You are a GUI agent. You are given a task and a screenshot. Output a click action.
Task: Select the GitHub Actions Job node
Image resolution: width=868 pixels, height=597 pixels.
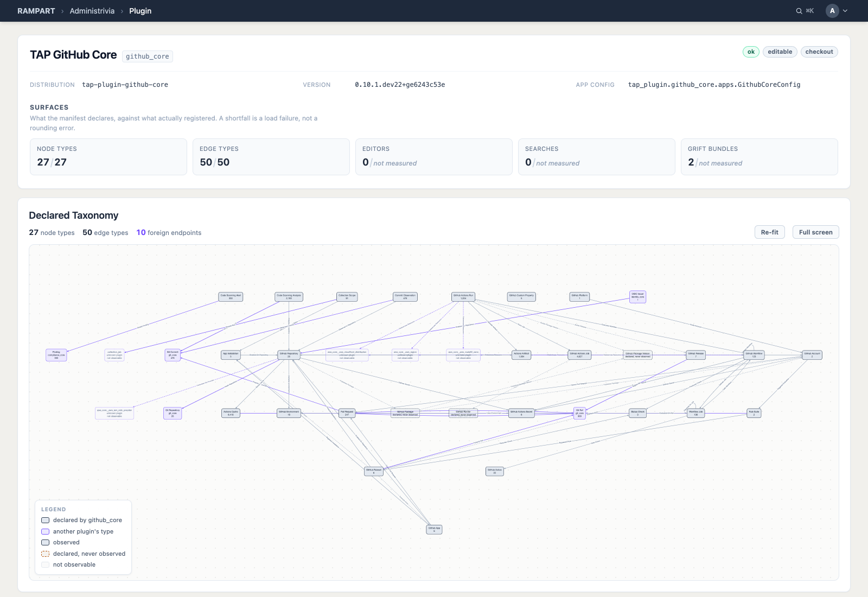click(x=579, y=355)
